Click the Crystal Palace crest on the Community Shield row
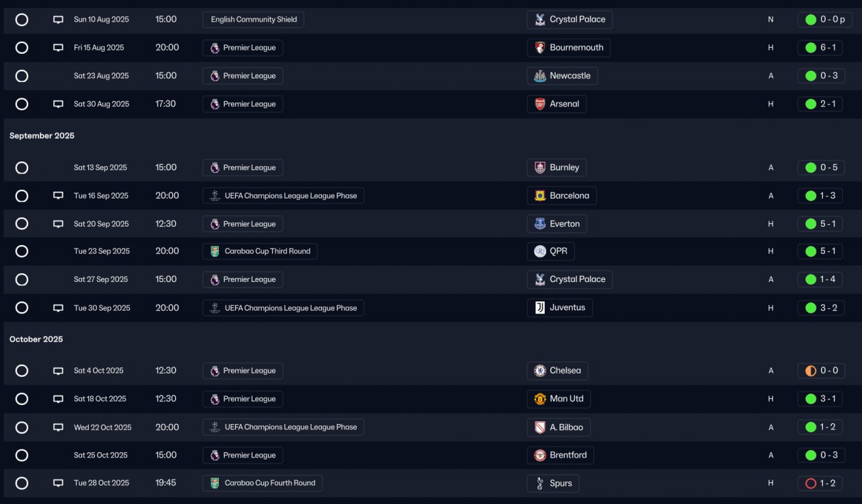The image size is (862, 504). [x=540, y=20]
